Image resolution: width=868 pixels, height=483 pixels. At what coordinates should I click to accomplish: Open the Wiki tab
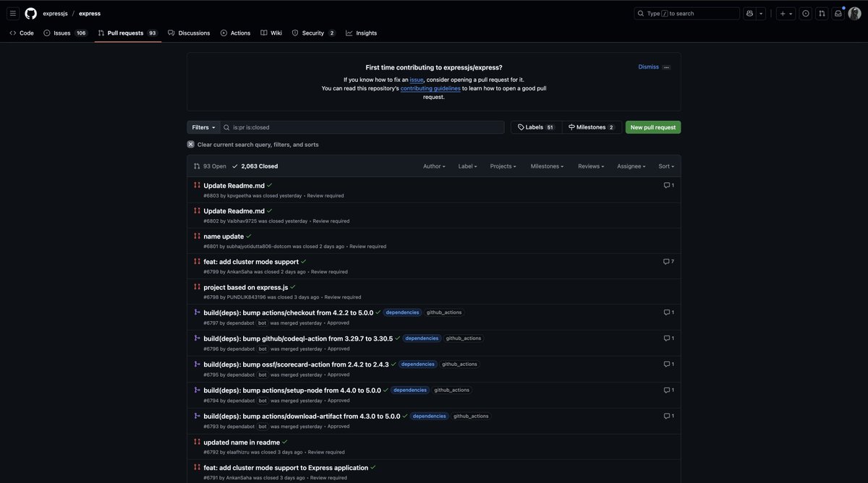click(271, 33)
